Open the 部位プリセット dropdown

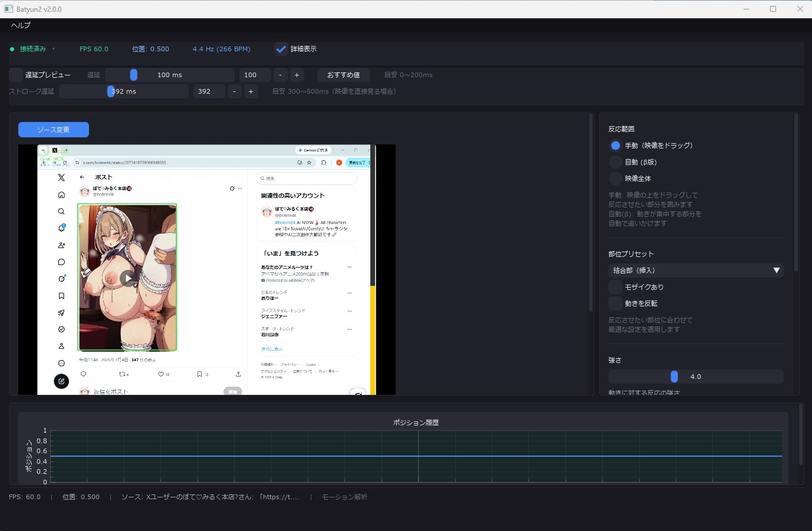tap(696, 271)
